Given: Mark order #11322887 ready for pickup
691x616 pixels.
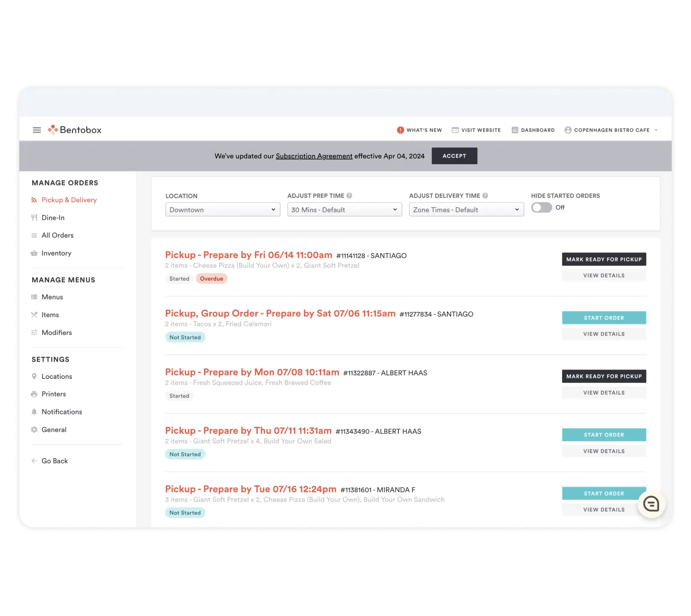Looking at the screenshot, I should point(604,376).
